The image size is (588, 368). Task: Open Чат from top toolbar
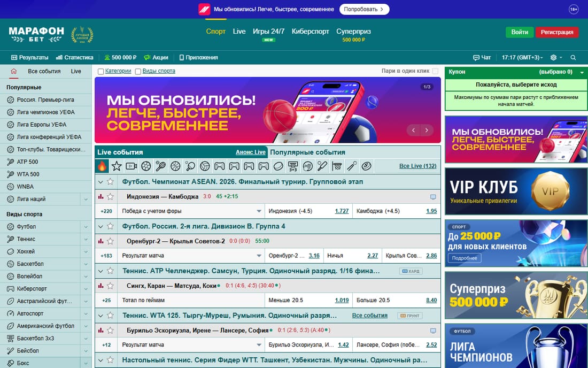[482, 57]
